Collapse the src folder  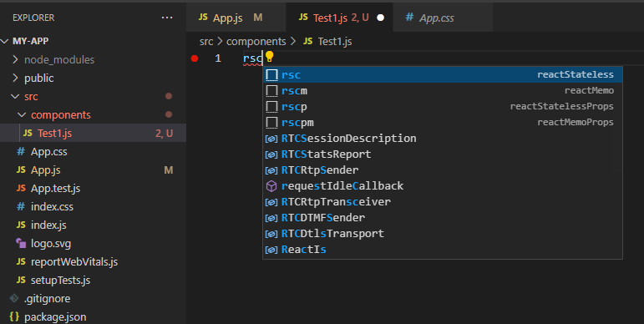tap(15, 96)
